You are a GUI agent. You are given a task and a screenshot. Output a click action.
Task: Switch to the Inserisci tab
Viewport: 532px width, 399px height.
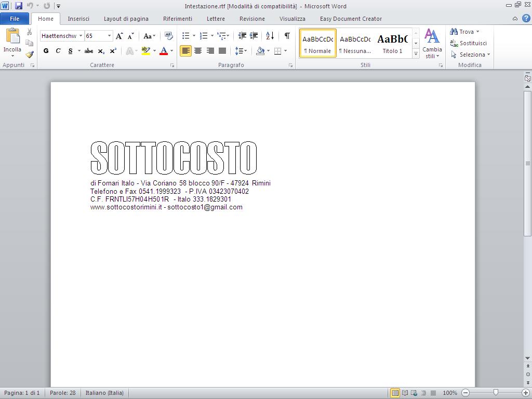(78, 19)
